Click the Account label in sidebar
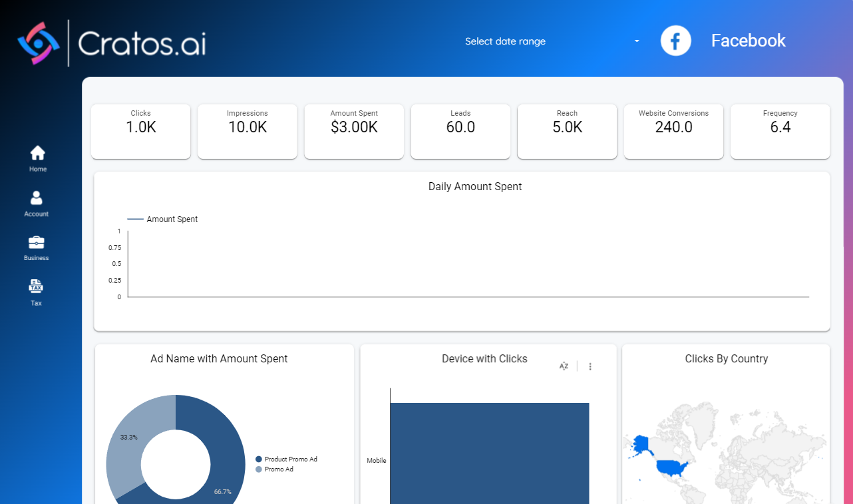 (37, 214)
